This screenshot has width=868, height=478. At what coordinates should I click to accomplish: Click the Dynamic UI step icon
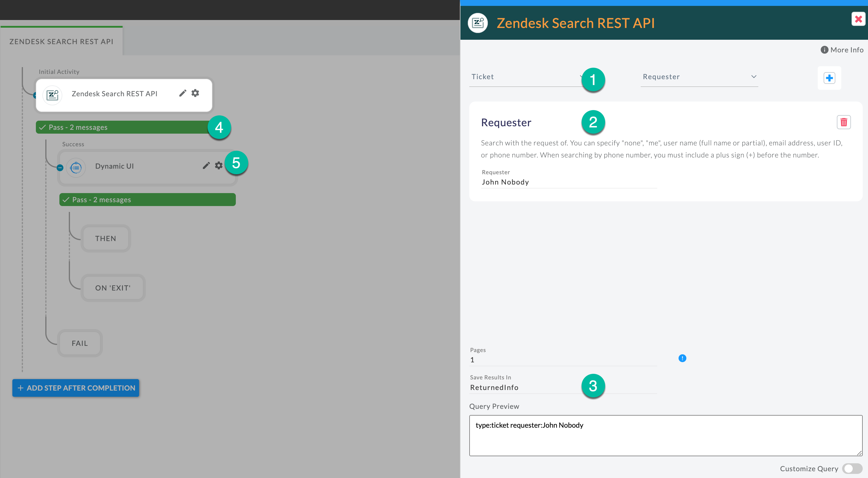coord(76,167)
